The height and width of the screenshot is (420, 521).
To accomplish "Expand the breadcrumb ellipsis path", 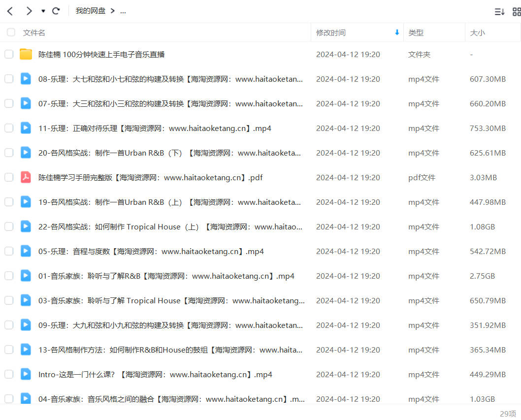I will 123,11.
